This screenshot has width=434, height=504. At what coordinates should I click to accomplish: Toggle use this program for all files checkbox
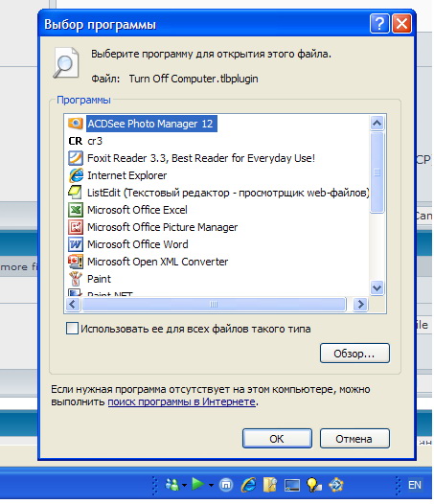click(x=72, y=329)
